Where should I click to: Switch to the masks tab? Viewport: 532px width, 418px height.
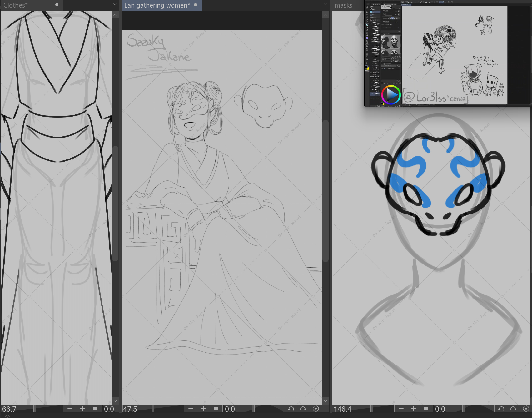click(343, 5)
